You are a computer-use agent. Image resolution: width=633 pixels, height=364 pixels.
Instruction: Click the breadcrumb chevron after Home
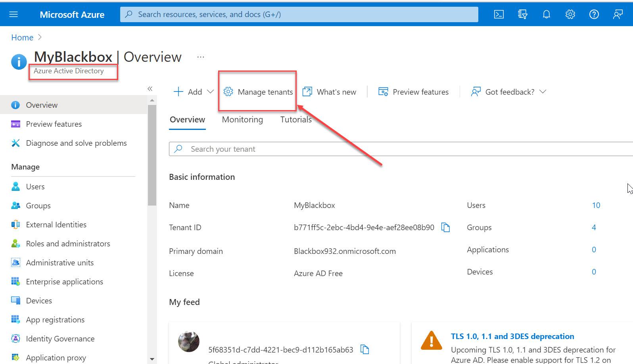click(40, 37)
